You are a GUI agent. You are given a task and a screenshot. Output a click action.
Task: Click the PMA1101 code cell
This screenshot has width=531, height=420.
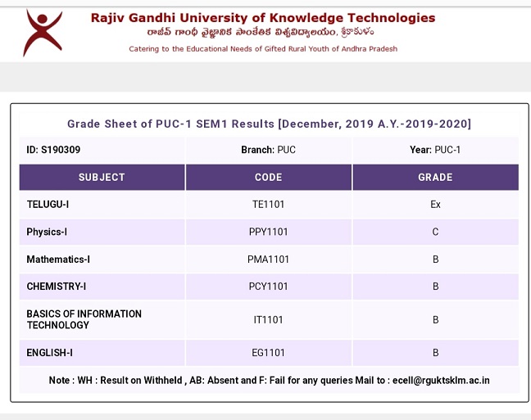[269, 260]
